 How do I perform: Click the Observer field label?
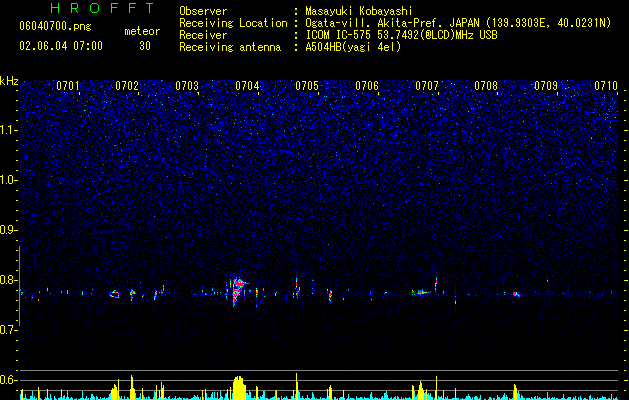(203, 11)
